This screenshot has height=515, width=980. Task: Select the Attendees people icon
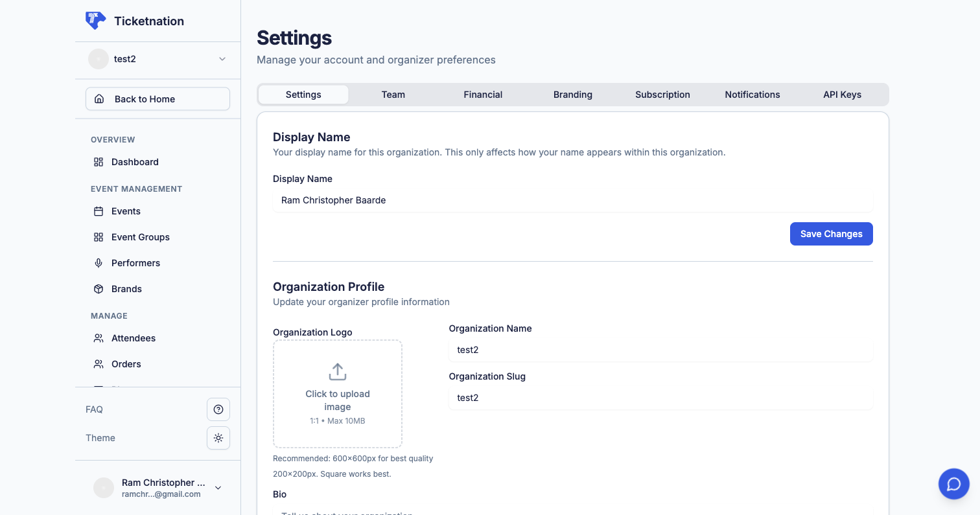tap(99, 338)
